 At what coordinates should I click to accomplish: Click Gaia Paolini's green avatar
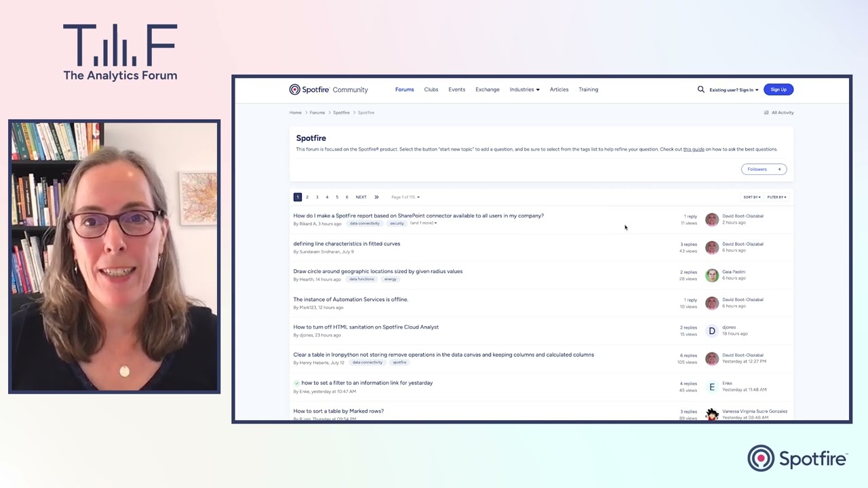tap(711, 275)
